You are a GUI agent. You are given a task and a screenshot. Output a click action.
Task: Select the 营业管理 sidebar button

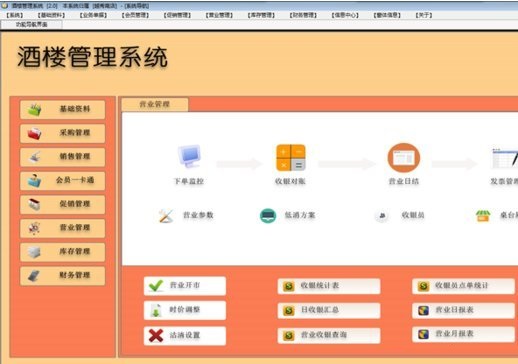pyautogui.click(x=63, y=228)
